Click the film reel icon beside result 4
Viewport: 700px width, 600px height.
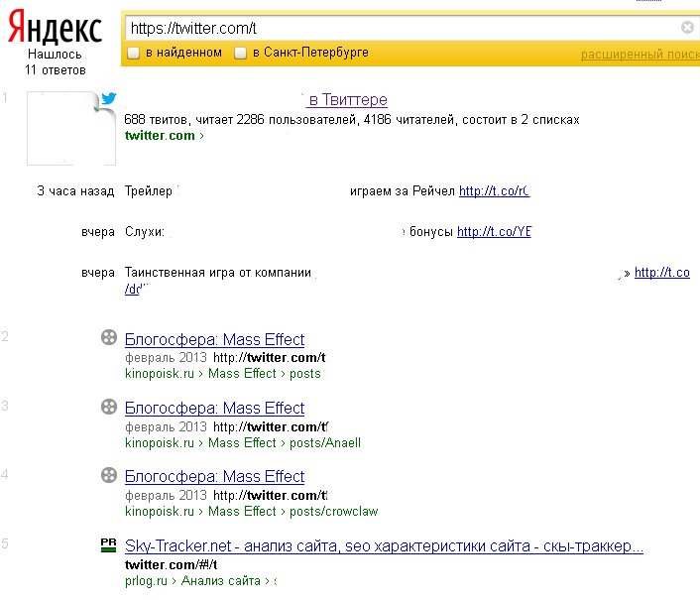tap(109, 475)
